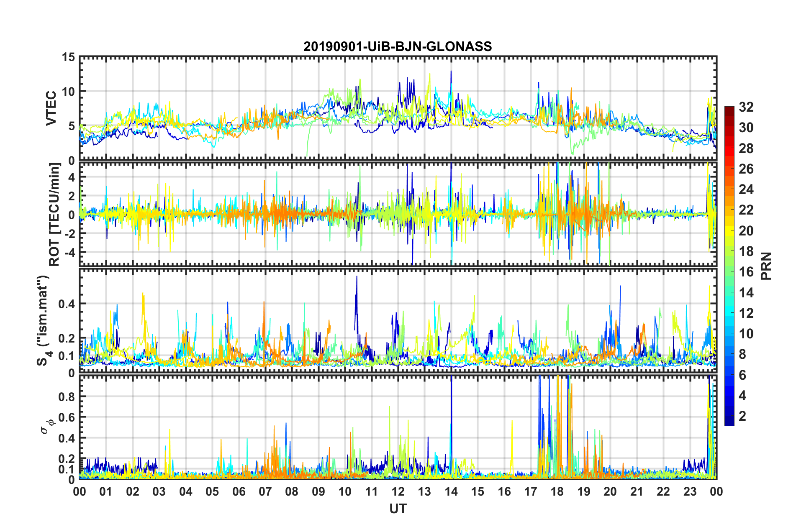Image resolution: width=796 pixels, height=532 pixels.
Task: Click the colorbar tick label 26
Action: (746, 169)
